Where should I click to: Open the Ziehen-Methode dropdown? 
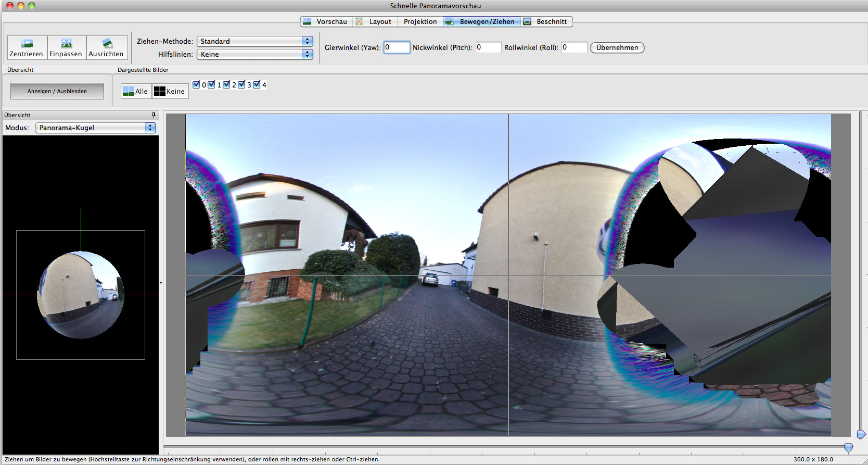pyautogui.click(x=254, y=41)
